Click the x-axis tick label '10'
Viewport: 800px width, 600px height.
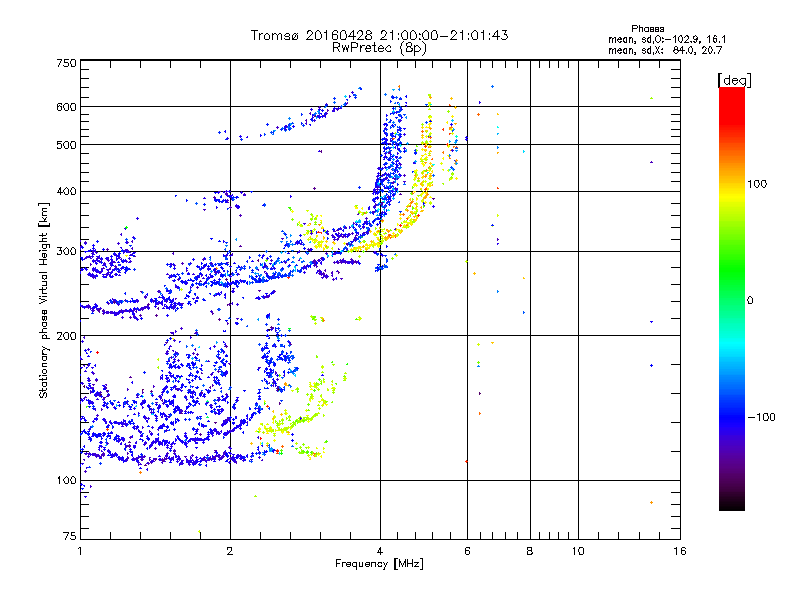coord(578,551)
